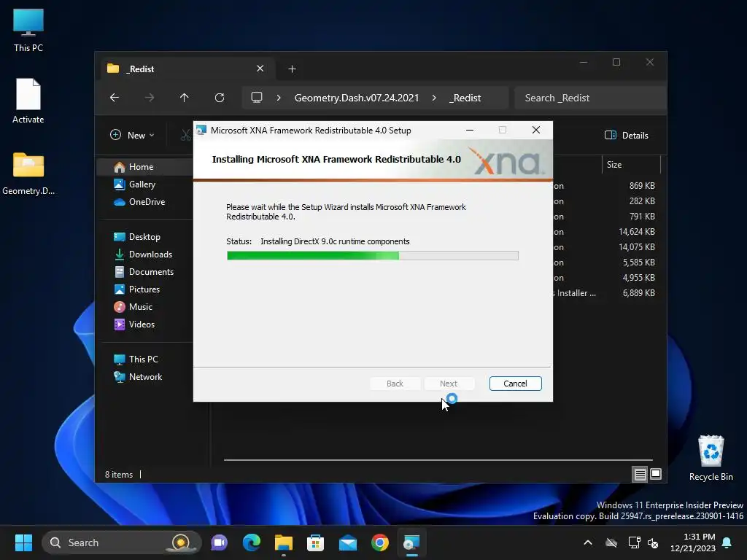747x560 pixels.
Task: Click the grayed-out Next button in Setup
Action: pos(449,384)
